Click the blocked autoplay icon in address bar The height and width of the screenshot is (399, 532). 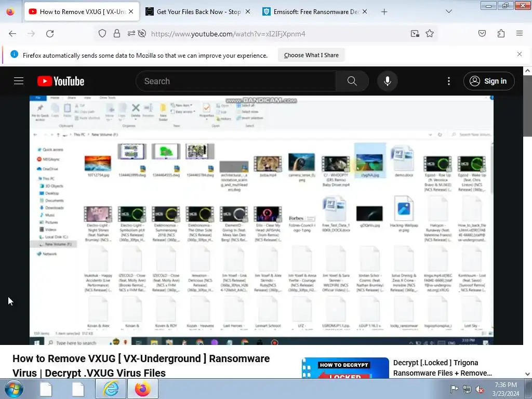(142, 33)
